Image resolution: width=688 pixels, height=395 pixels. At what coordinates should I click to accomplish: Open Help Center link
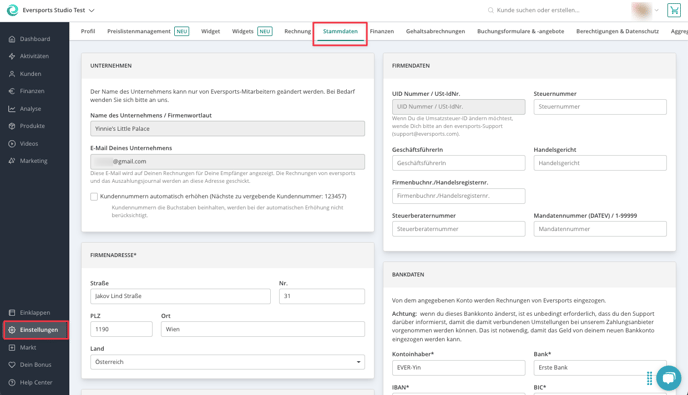coord(36,382)
